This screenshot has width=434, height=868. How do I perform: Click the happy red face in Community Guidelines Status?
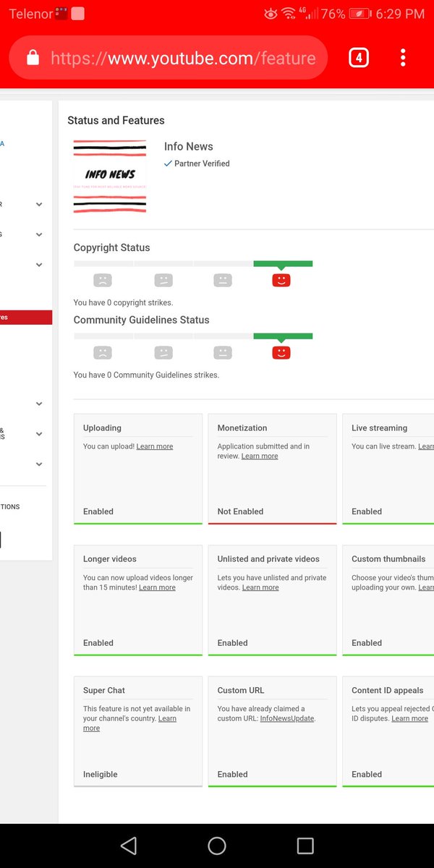pos(281,353)
